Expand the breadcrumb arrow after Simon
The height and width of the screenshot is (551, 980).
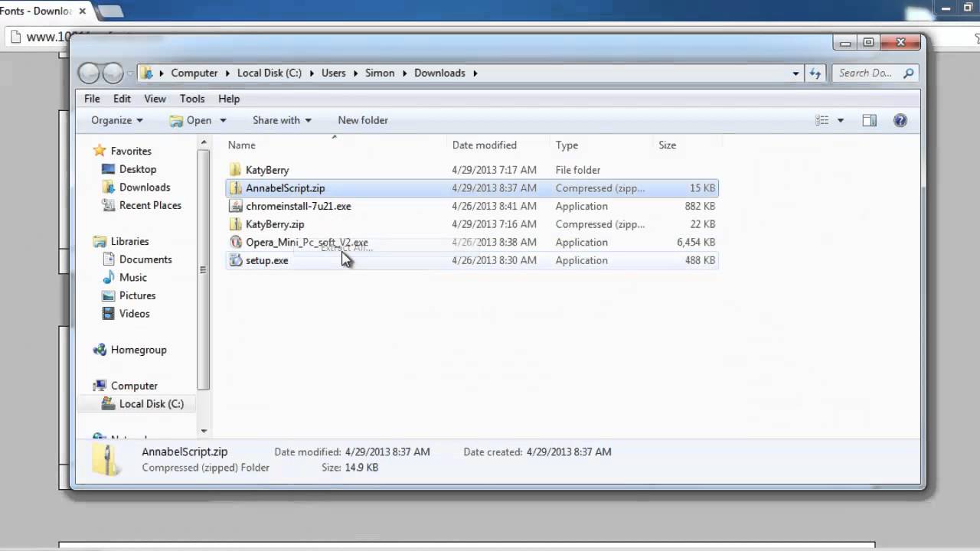coord(404,73)
